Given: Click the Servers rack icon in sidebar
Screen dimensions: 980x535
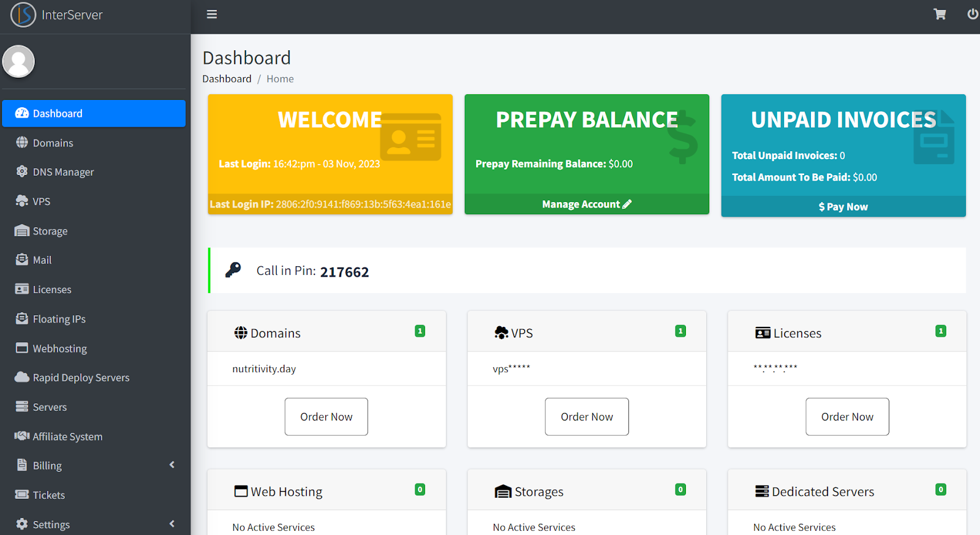Looking at the screenshot, I should pyautogui.click(x=22, y=406).
